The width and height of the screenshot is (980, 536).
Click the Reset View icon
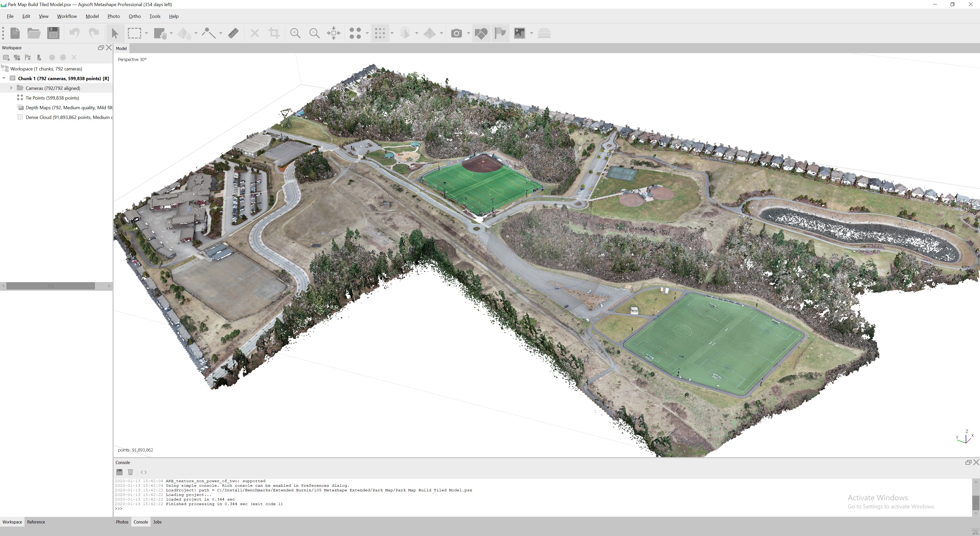(333, 33)
